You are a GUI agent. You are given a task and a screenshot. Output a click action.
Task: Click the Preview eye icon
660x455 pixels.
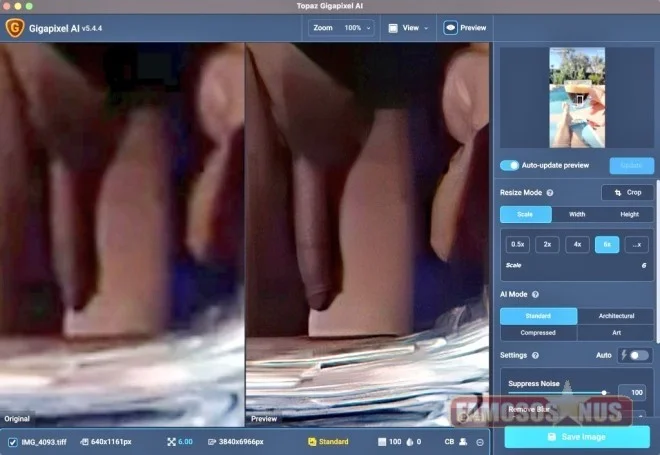(451, 28)
